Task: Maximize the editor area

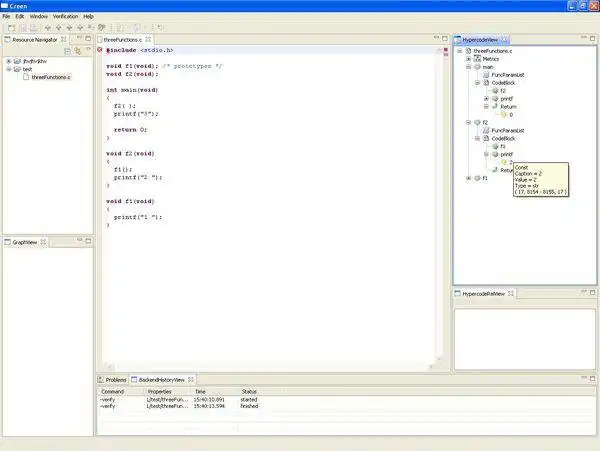Action: tap(445, 38)
